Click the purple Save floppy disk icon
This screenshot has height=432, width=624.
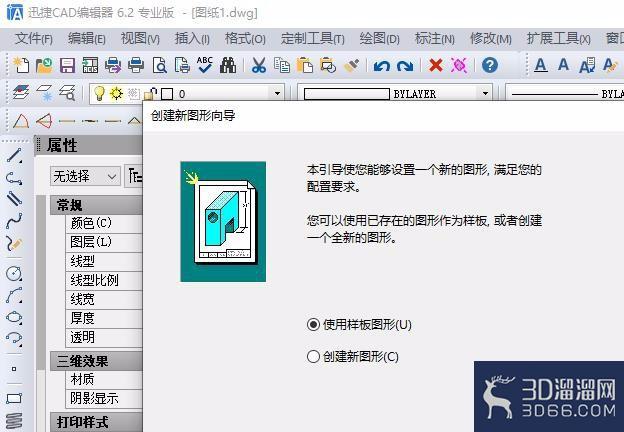[x=67, y=65]
